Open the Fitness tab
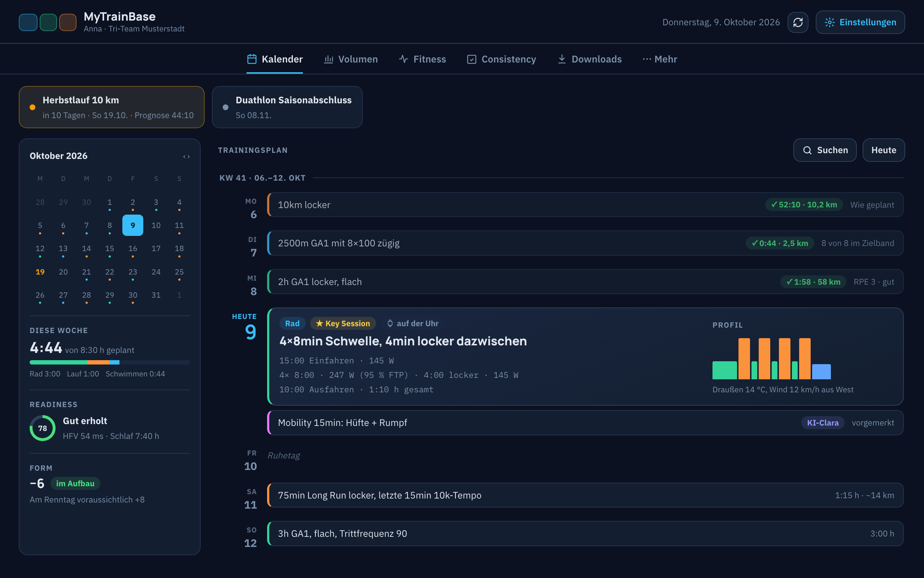 pos(422,59)
